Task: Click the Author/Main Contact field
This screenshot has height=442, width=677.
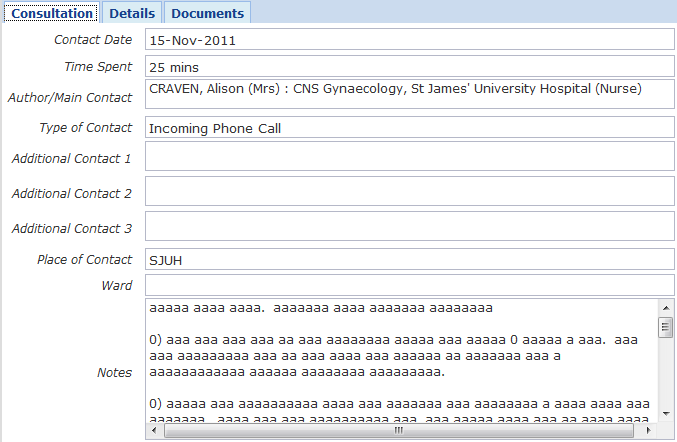Action: 410,95
